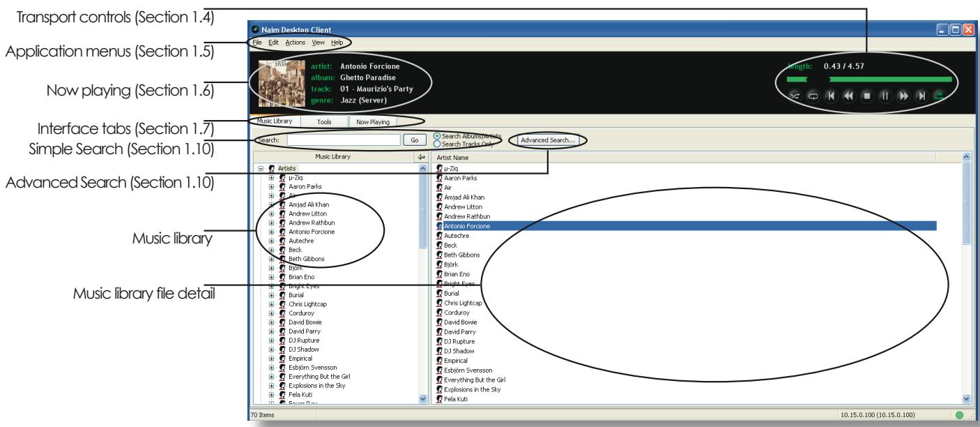Click the Naim Desktop Client title bar icon
The image size is (980, 427).
point(255,30)
